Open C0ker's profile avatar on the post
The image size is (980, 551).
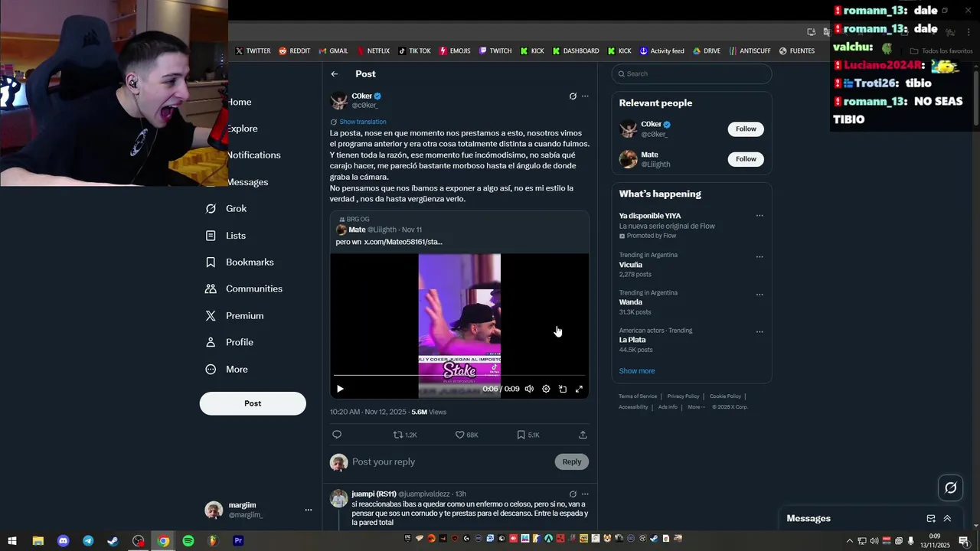(339, 100)
